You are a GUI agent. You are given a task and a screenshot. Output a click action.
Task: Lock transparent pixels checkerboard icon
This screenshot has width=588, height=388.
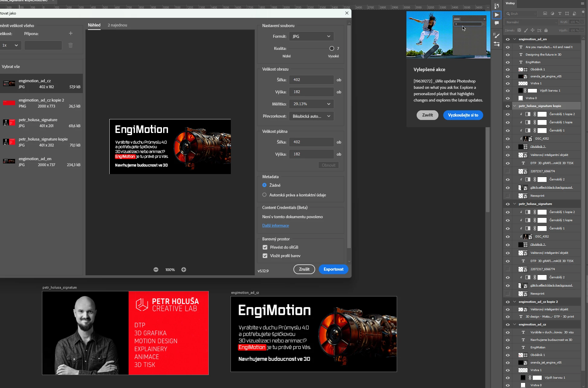tap(519, 30)
